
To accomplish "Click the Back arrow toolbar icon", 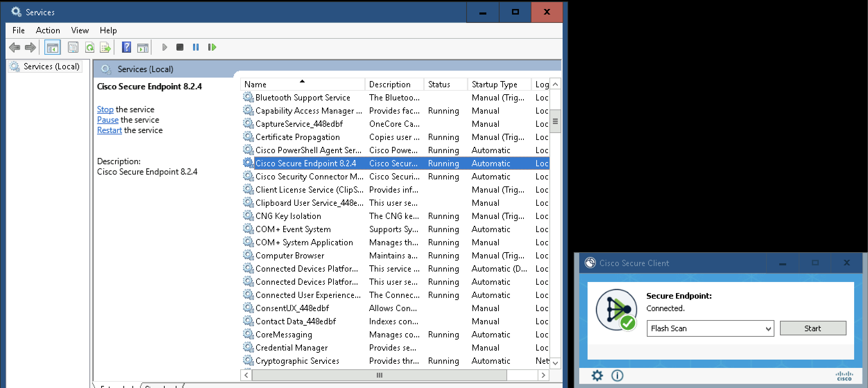I will [15, 47].
